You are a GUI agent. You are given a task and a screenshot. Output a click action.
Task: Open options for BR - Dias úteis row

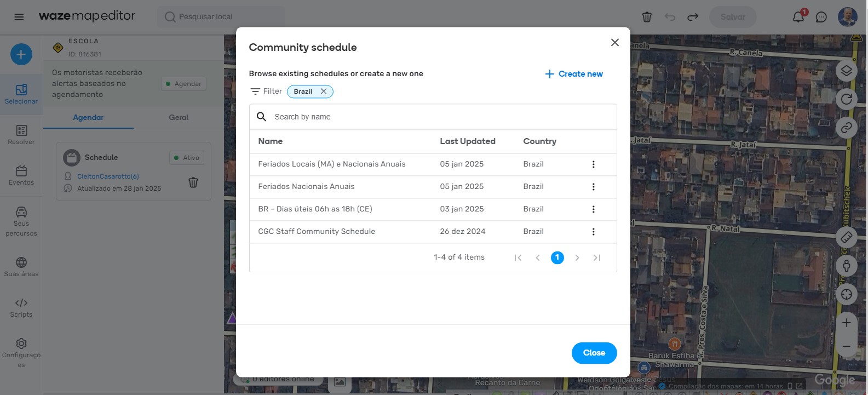click(x=593, y=209)
